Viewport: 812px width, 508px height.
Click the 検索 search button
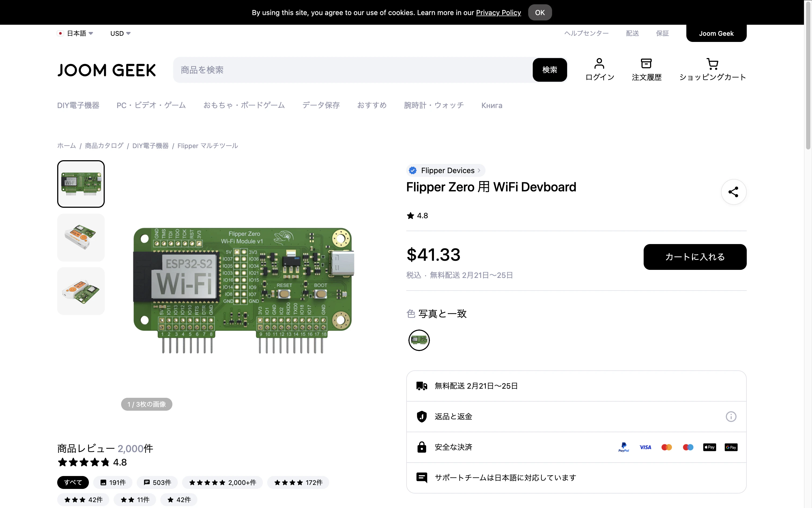(x=550, y=70)
